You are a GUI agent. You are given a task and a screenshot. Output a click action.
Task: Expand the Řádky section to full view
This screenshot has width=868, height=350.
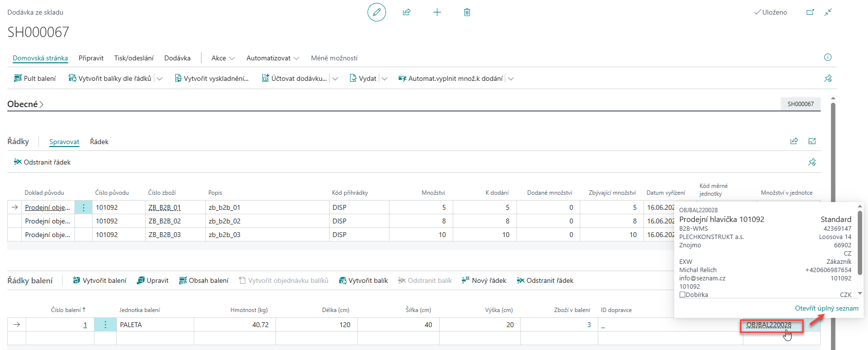812,141
